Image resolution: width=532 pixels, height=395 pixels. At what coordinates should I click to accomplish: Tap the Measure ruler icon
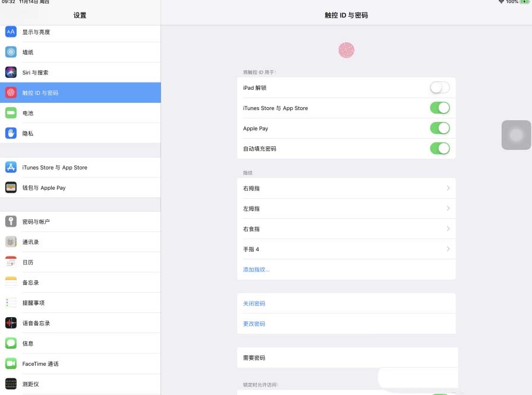pos(11,384)
